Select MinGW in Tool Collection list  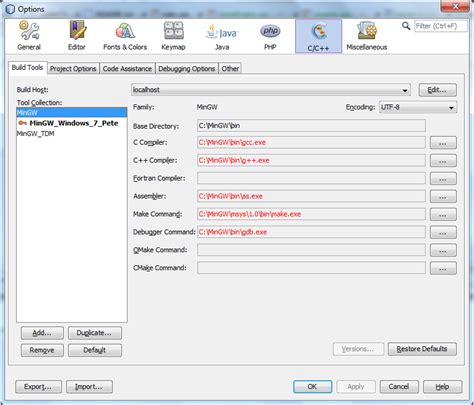(72, 112)
